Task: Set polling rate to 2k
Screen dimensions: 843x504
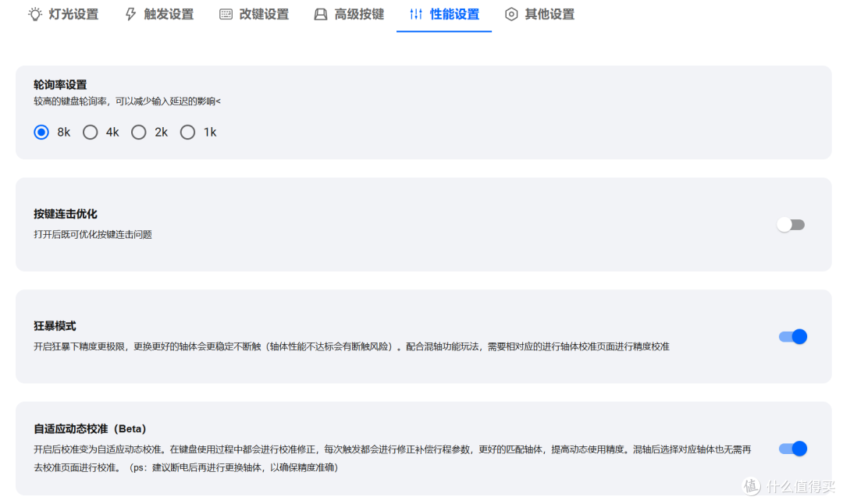Action: [x=139, y=132]
